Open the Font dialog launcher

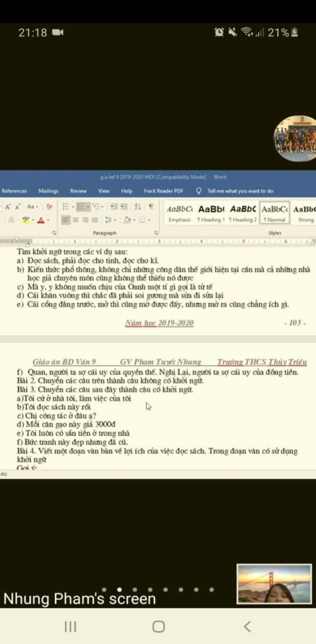point(54,233)
